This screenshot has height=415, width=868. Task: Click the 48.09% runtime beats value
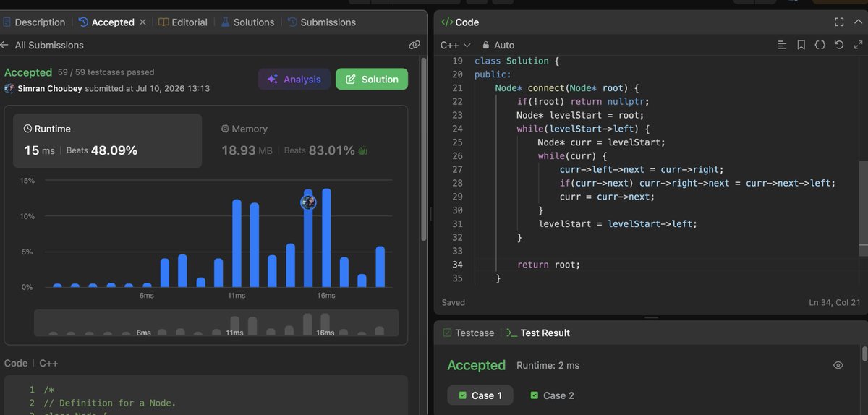point(114,150)
